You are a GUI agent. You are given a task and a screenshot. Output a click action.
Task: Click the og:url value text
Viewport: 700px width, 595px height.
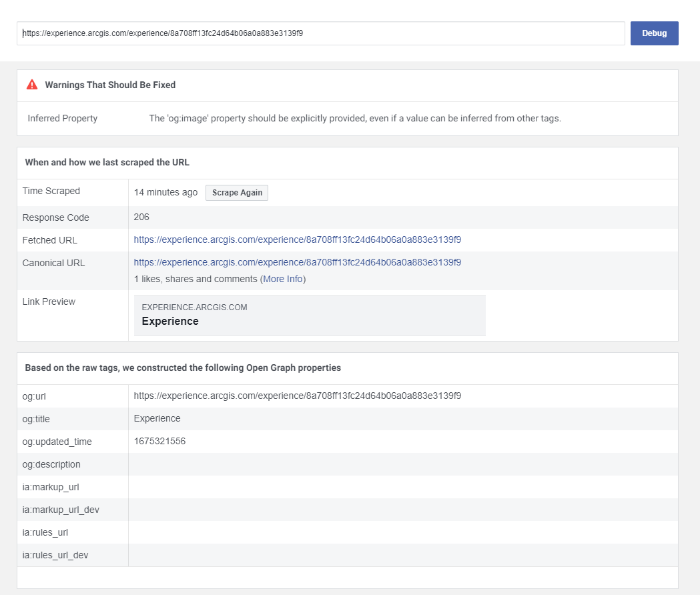point(298,396)
